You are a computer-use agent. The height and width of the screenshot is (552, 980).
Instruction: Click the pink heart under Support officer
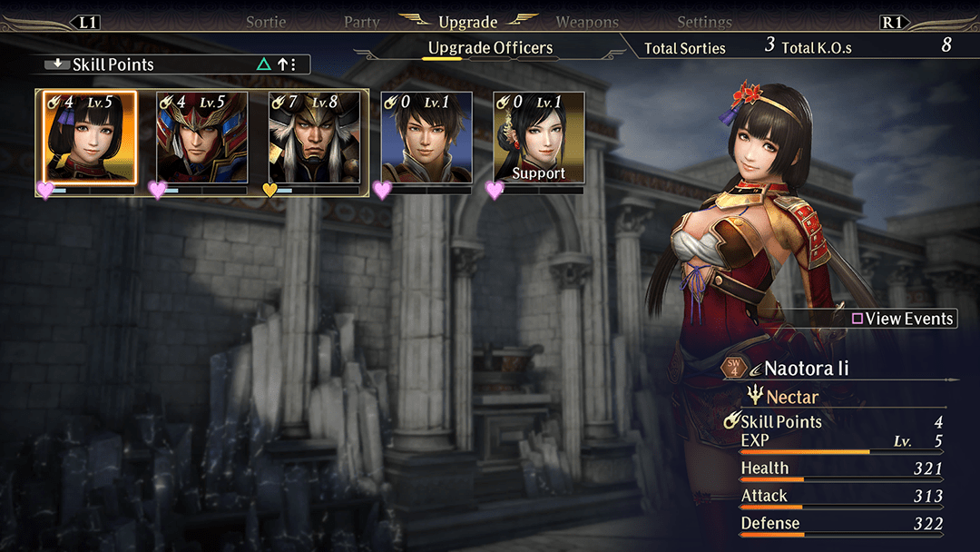(x=495, y=190)
